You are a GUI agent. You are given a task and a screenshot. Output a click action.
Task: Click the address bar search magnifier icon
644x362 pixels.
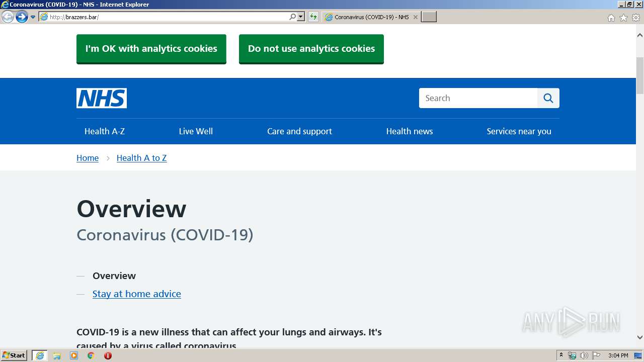(292, 17)
